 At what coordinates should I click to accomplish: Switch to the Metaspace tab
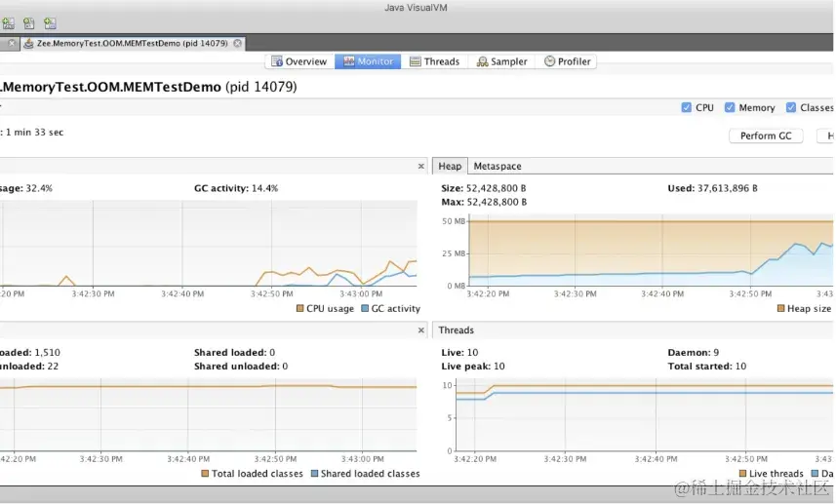coord(498,167)
